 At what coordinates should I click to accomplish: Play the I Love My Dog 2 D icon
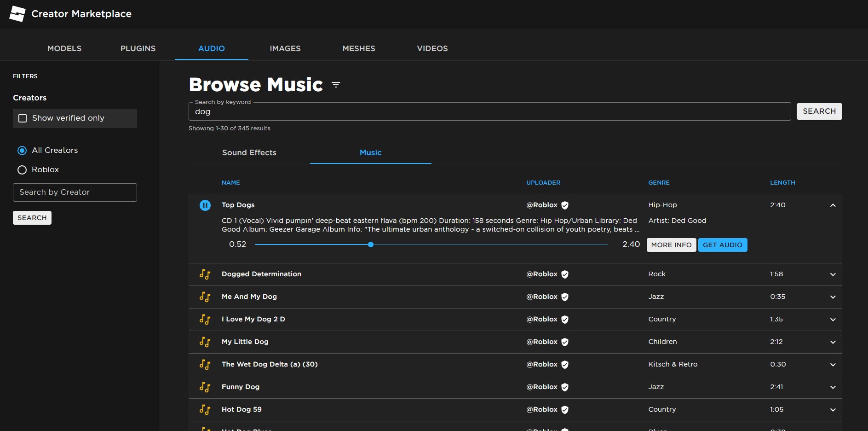point(205,320)
